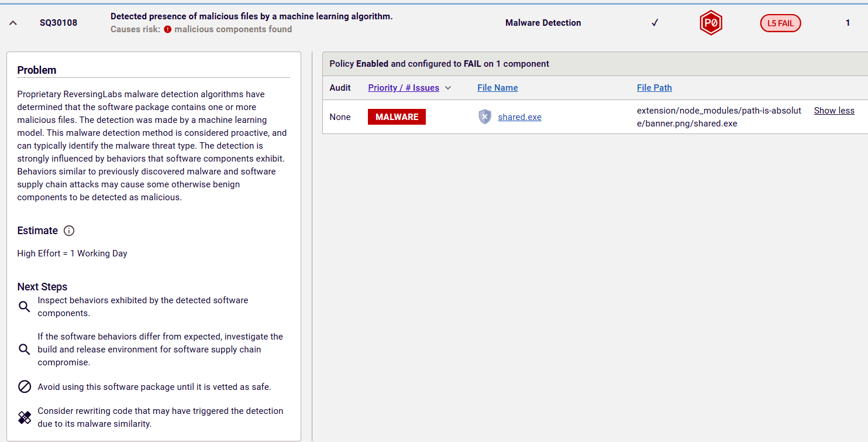The height and width of the screenshot is (442, 868).
Task: Click the magnifier icon for investigating build environment
Action: click(24, 349)
